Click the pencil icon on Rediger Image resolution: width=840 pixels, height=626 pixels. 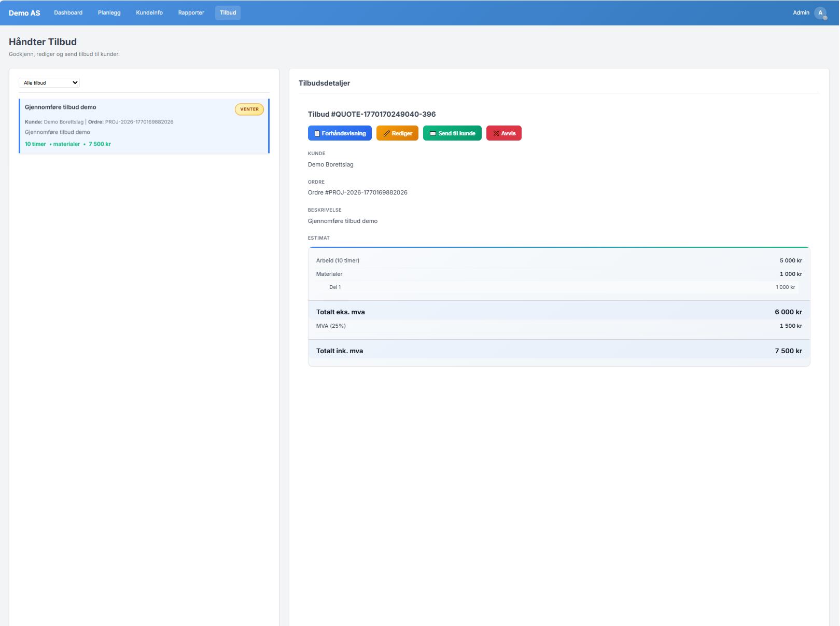point(386,133)
